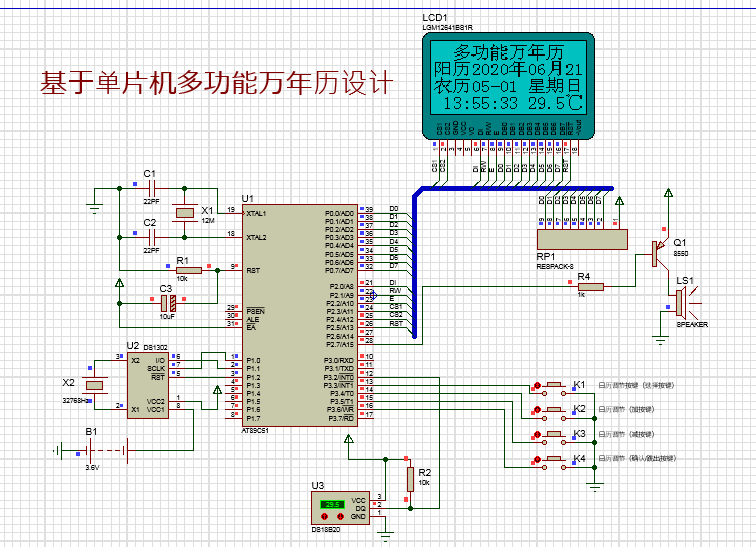Click the power terminal above R2 wire
The height and width of the screenshot is (547, 756).
click(x=348, y=439)
